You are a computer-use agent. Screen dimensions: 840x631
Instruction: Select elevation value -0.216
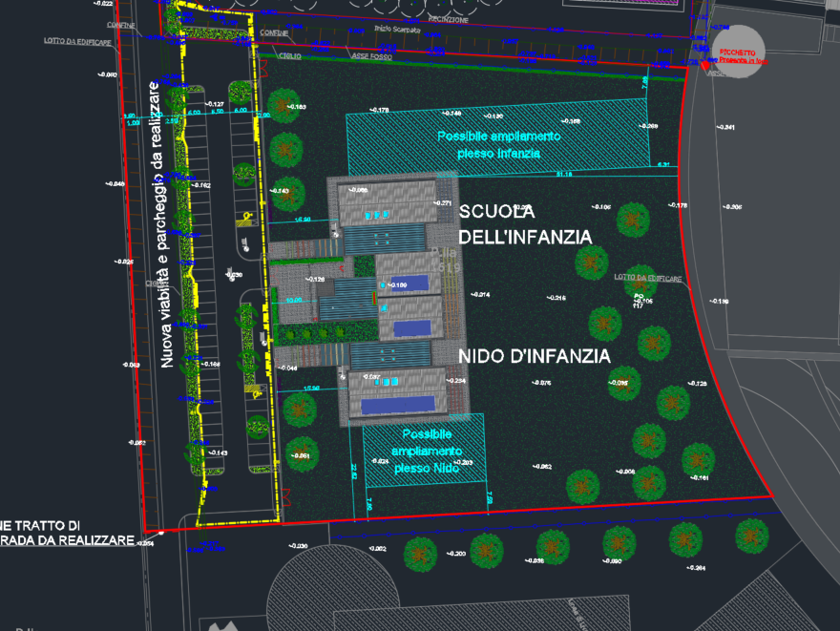click(x=556, y=298)
